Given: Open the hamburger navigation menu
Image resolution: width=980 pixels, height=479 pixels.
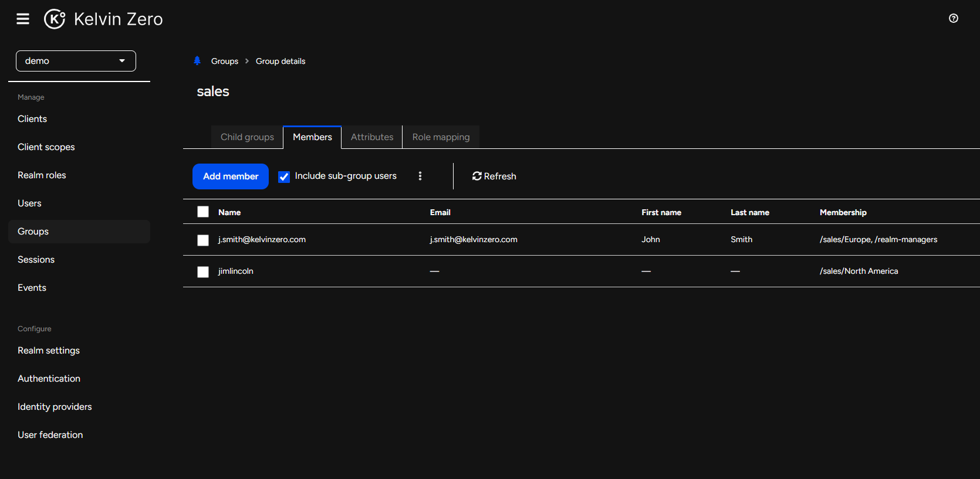Looking at the screenshot, I should point(23,19).
